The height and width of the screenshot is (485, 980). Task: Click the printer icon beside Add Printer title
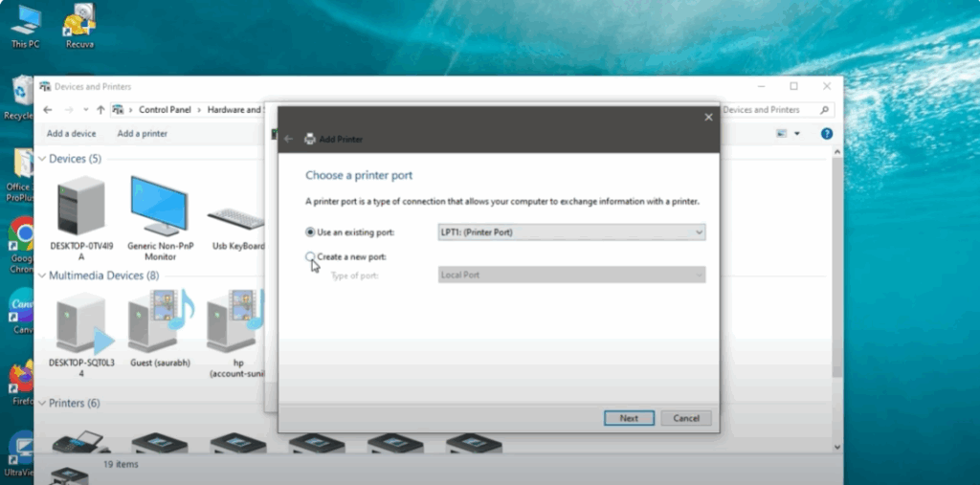309,139
